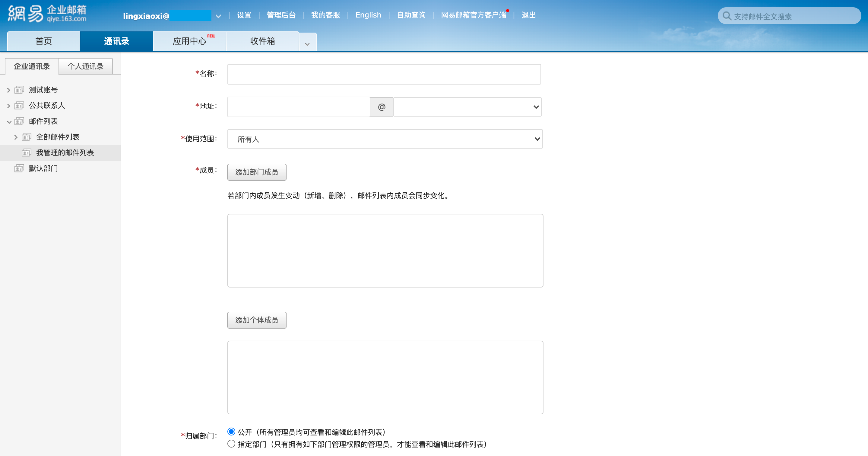The height and width of the screenshot is (456, 868).
Task: Select the 指定部门 radio option
Action: 231,444
